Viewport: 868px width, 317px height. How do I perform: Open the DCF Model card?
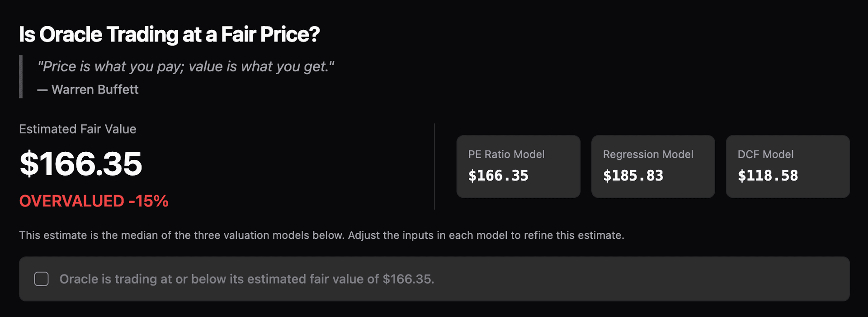tap(788, 166)
